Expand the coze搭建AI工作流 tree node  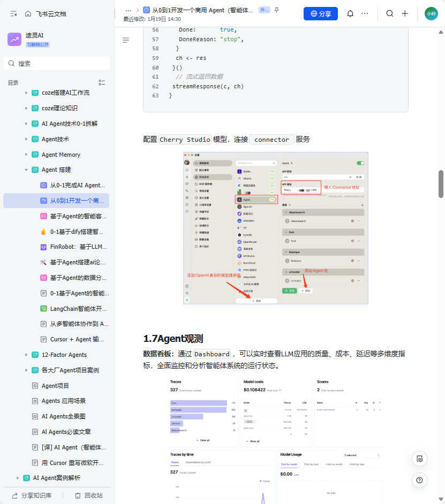pos(26,93)
